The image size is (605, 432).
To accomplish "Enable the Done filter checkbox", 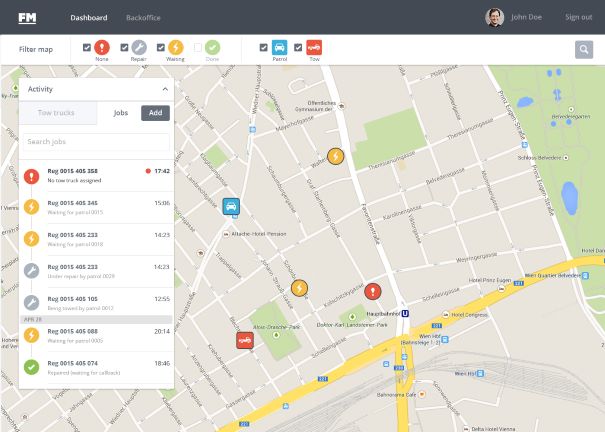I will click(198, 47).
